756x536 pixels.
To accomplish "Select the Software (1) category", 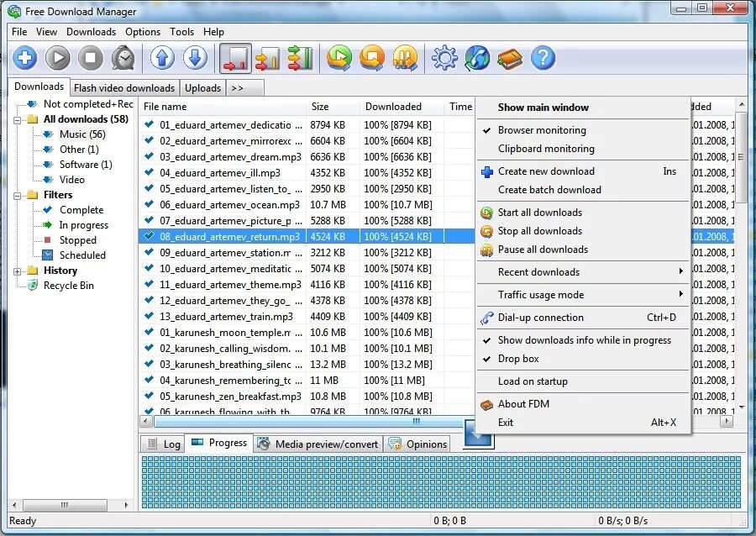I will tap(86, 165).
